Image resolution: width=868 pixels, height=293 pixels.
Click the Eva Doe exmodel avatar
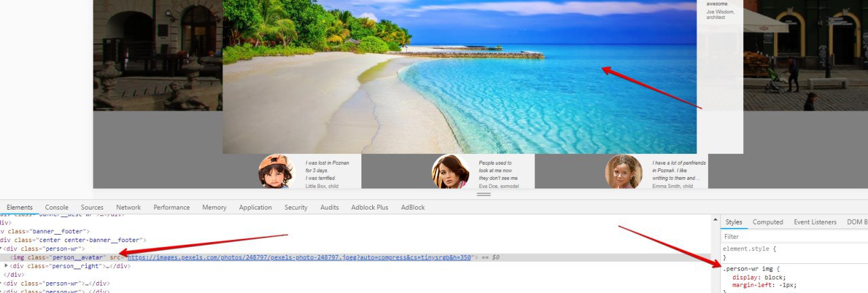(x=450, y=172)
